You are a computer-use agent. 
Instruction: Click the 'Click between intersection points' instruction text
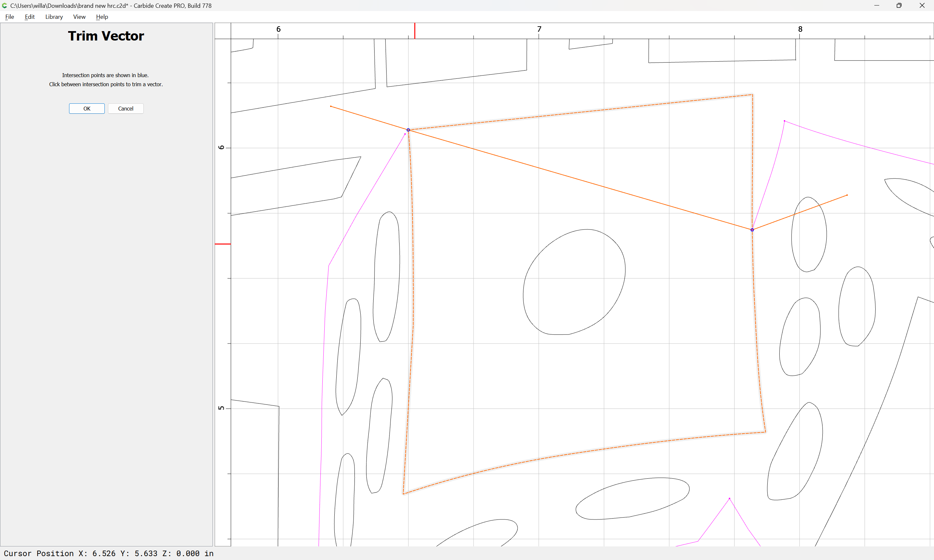pyautogui.click(x=106, y=85)
